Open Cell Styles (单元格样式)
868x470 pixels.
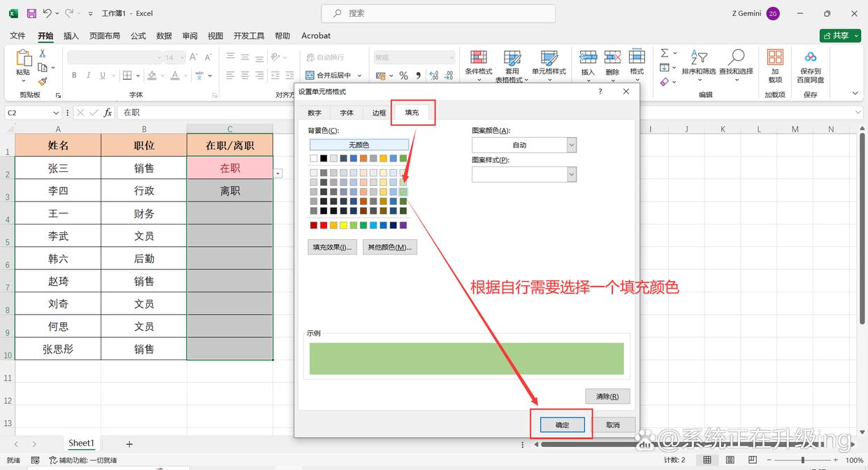[549, 65]
